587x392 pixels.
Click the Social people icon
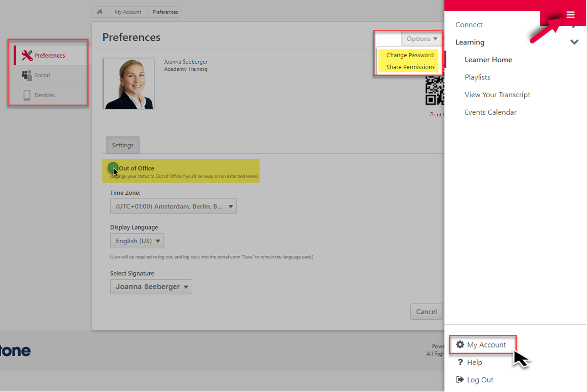click(x=27, y=75)
